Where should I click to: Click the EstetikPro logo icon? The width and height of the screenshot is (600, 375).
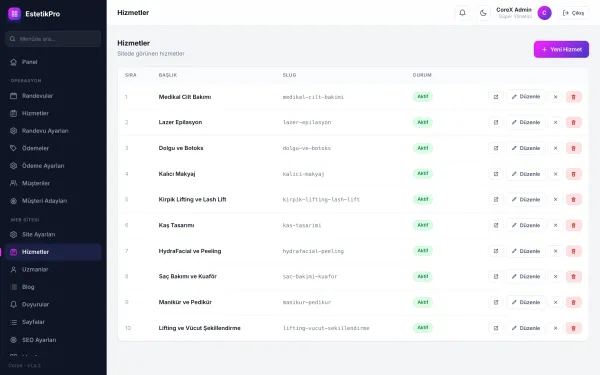tap(14, 14)
